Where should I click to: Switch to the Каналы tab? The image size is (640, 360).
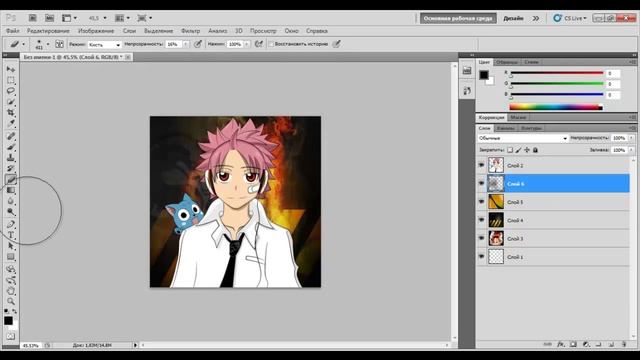505,128
